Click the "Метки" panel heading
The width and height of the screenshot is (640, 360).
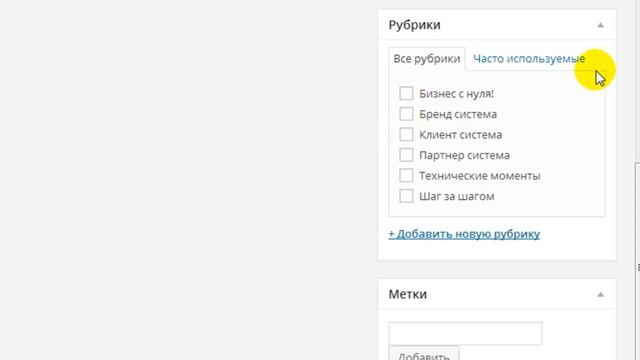pyautogui.click(x=407, y=294)
